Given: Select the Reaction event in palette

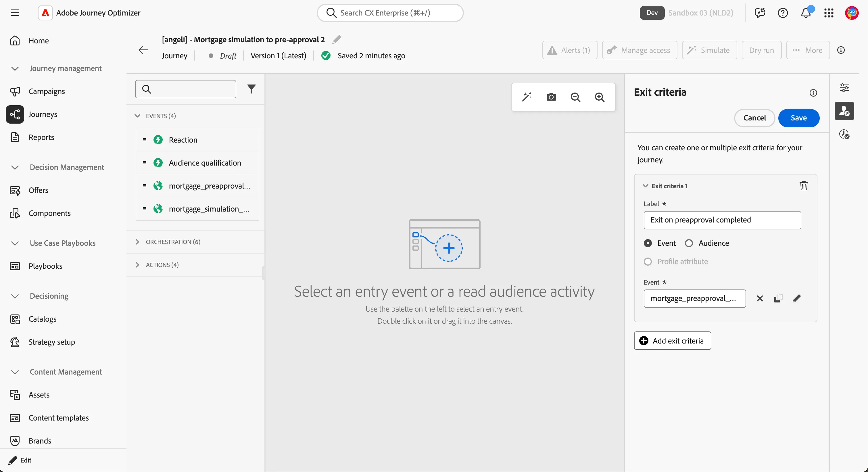Looking at the screenshot, I should point(197,139).
